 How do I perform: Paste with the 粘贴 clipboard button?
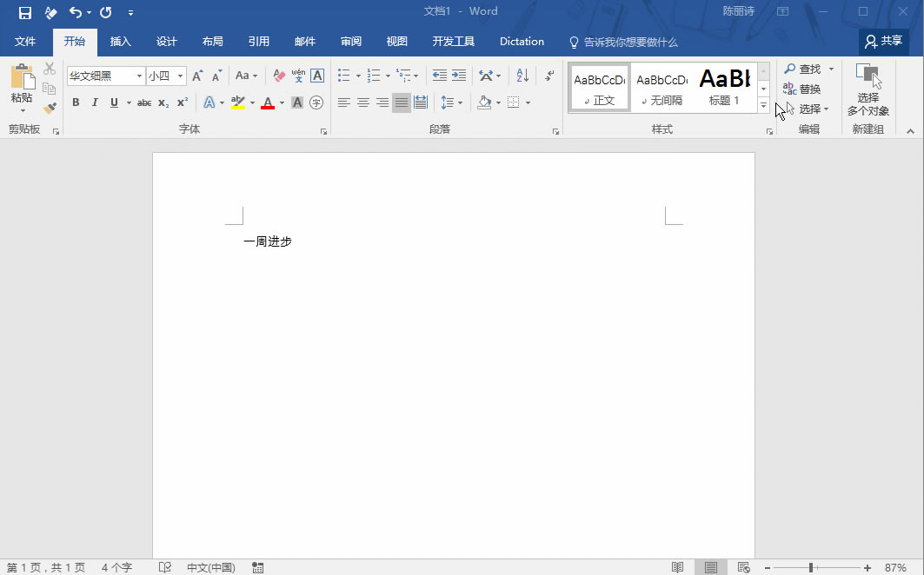[22, 89]
